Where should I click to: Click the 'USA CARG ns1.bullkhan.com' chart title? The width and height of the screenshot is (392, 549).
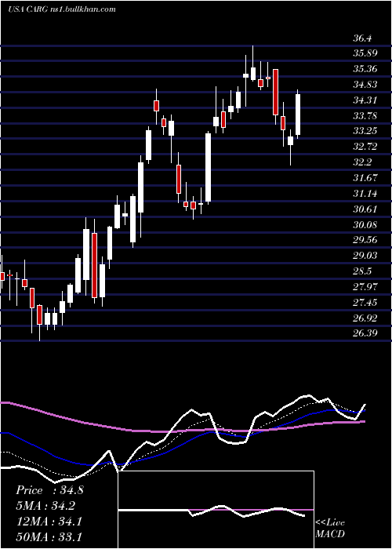pyautogui.click(x=62, y=9)
